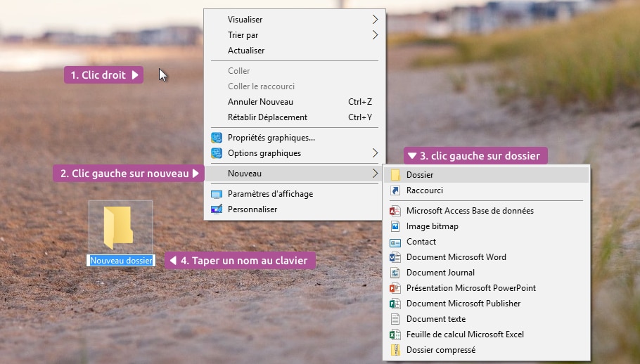Click the Nouveau dossier name edit field
This screenshot has height=364, width=640.
pyautogui.click(x=121, y=261)
